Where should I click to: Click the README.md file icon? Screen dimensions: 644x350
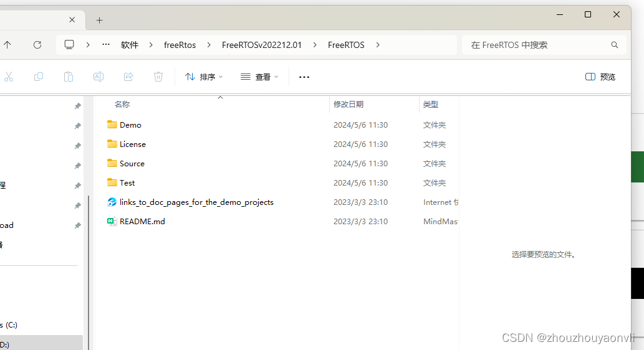[x=112, y=221]
